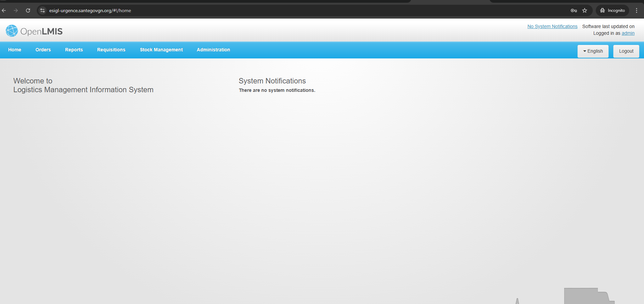Image resolution: width=644 pixels, height=304 pixels.
Task: Open the No System Notifications link
Action: click(x=552, y=26)
